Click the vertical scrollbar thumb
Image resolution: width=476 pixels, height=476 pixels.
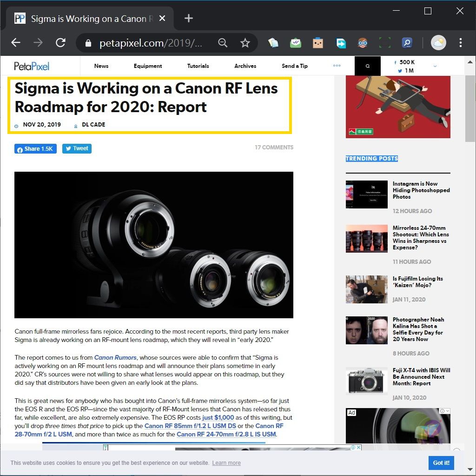point(470,108)
